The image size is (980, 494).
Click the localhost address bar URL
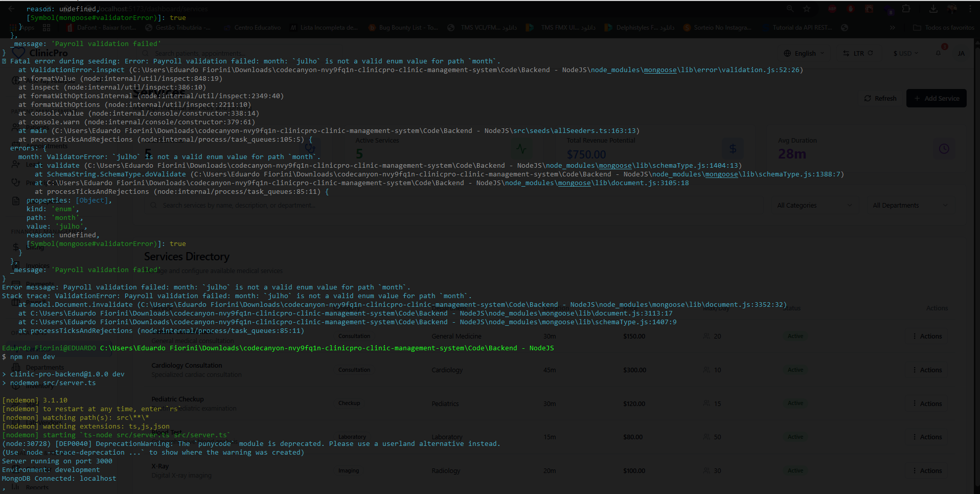point(152,9)
